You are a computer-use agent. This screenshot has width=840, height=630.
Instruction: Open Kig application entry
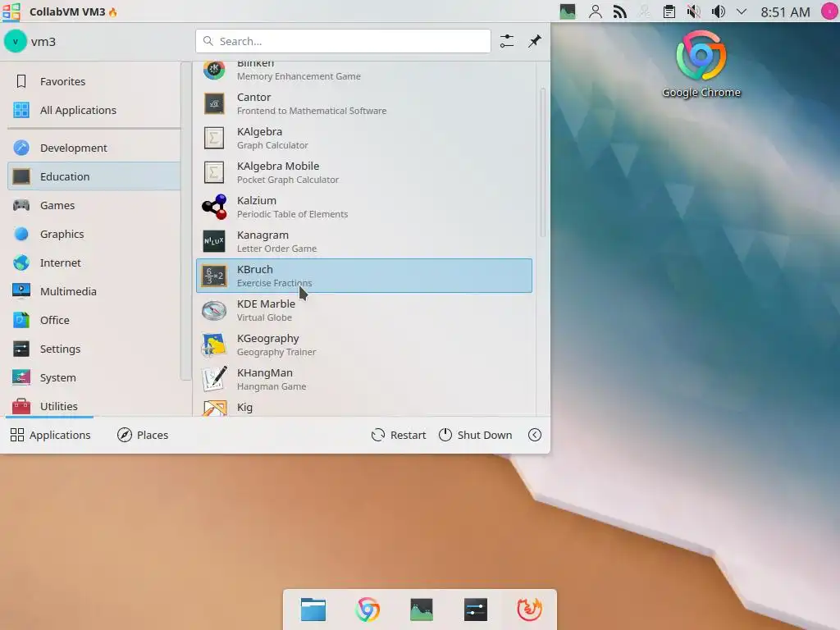coord(364,407)
